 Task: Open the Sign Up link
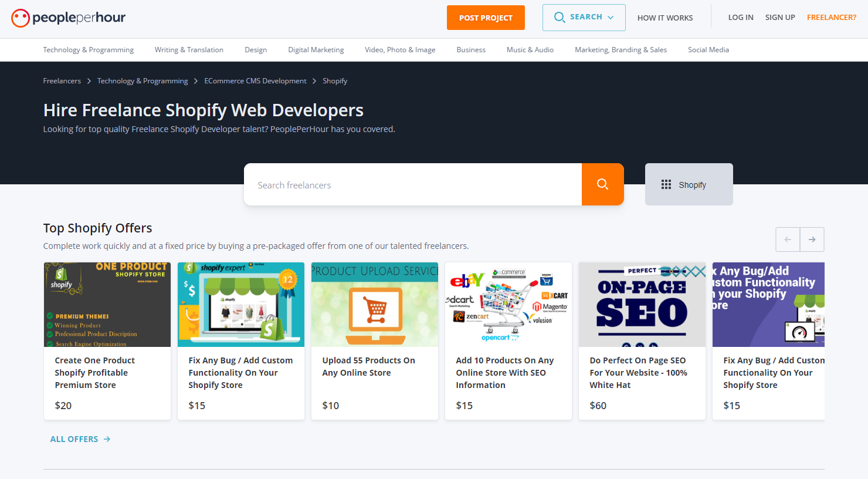point(780,18)
